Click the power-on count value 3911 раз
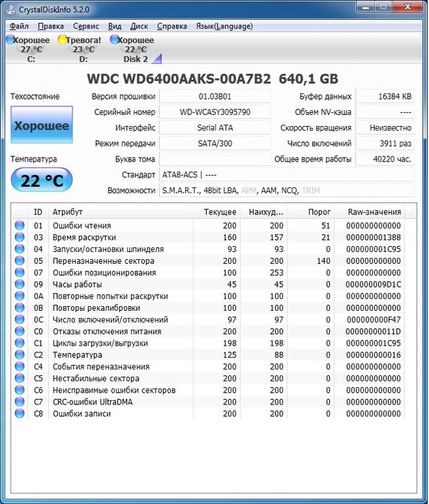 [385, 143]
